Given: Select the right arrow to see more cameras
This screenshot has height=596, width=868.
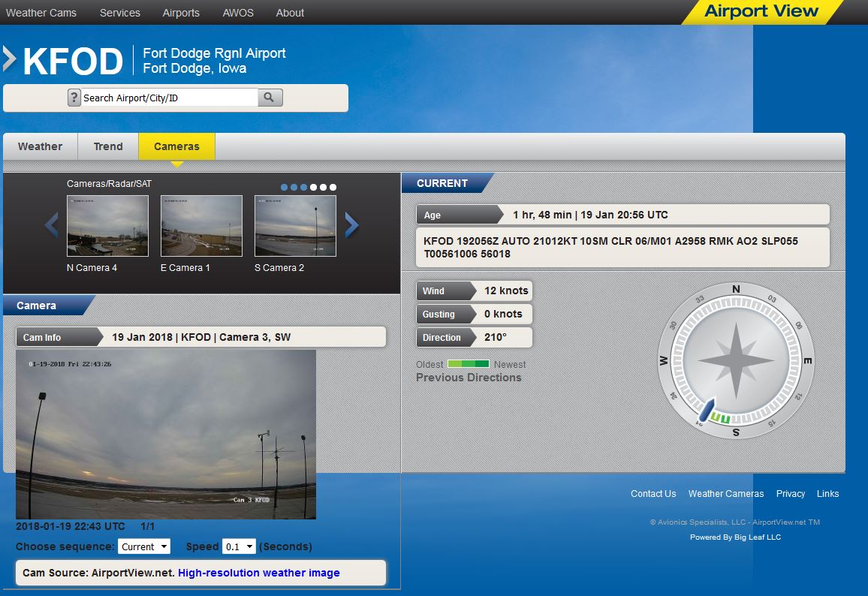Looking at the screenshot, I should (351, 224).
